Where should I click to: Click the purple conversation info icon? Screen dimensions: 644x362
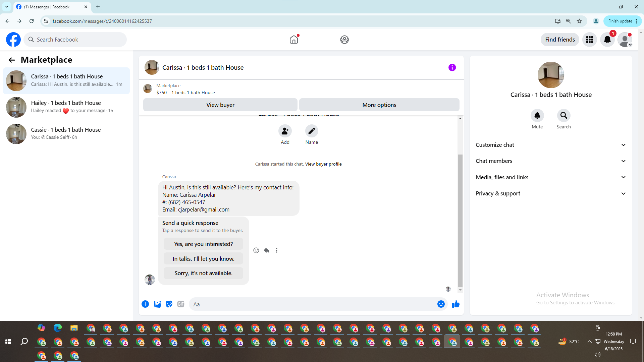pyautogui.click(x=452, y=68)
